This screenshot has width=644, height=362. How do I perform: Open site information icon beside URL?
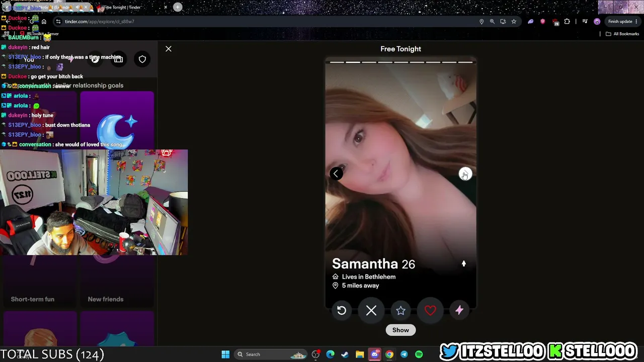tap(58, 22)
